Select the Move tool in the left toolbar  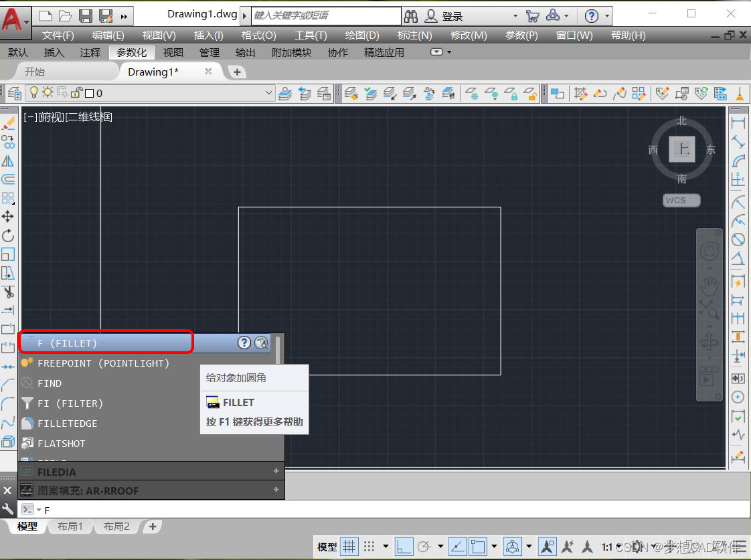click(x=9, y=217)
